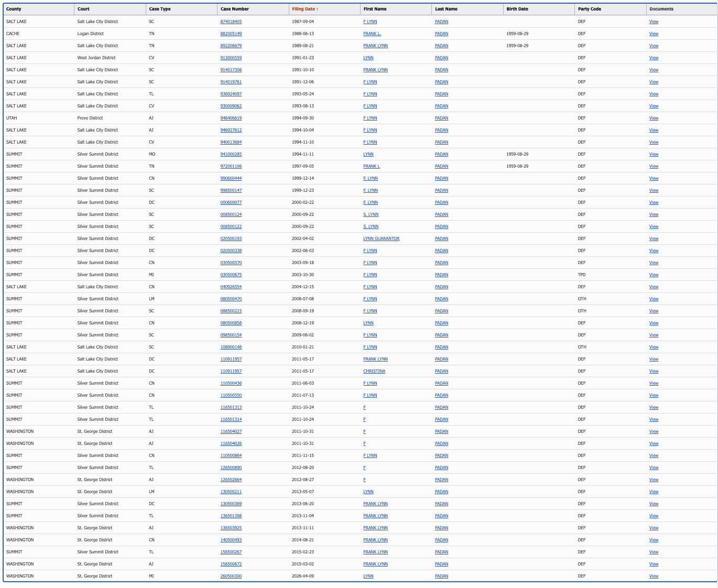Click FRANK L. name in the Cache row
Screen dimensions: 718x588
coord(372,34)
